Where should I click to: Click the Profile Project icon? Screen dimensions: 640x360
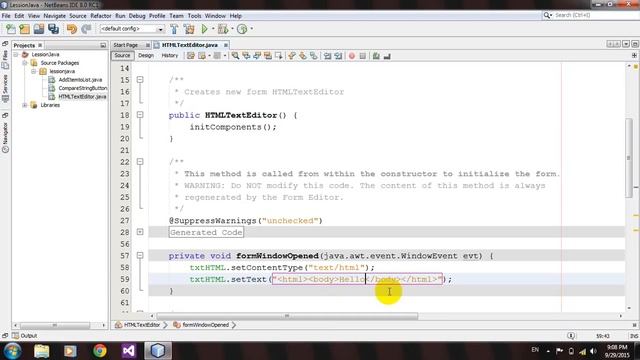pos(242,29)
